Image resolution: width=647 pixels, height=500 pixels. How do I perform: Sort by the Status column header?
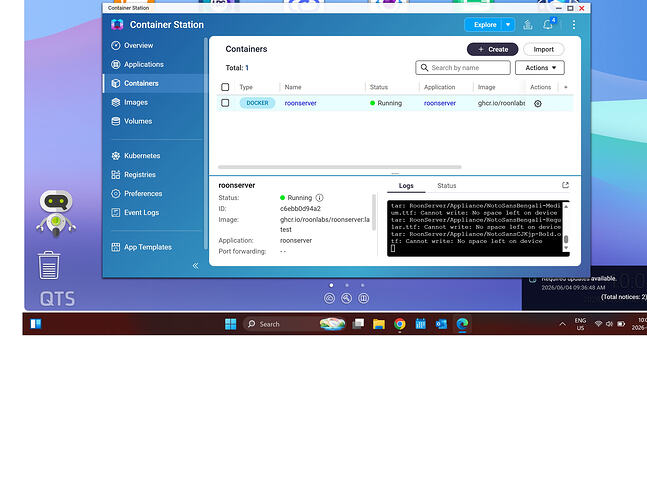pos(379,87)
